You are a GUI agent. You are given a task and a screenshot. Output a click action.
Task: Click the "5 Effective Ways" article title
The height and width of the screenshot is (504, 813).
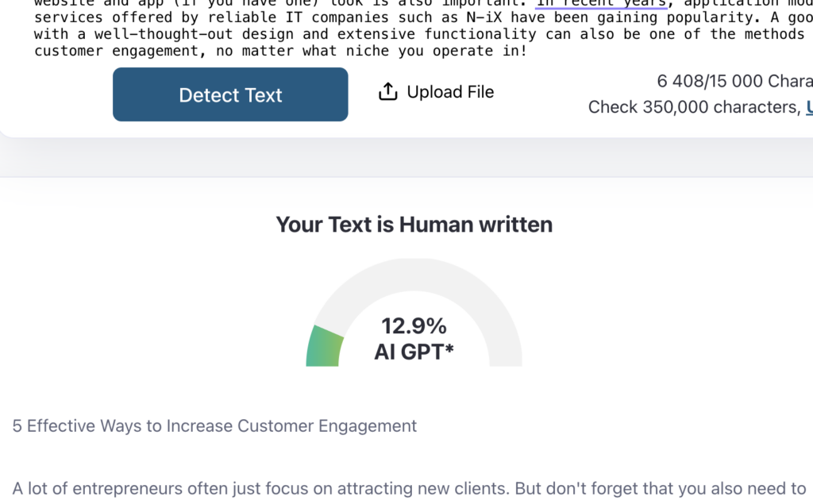214,426
